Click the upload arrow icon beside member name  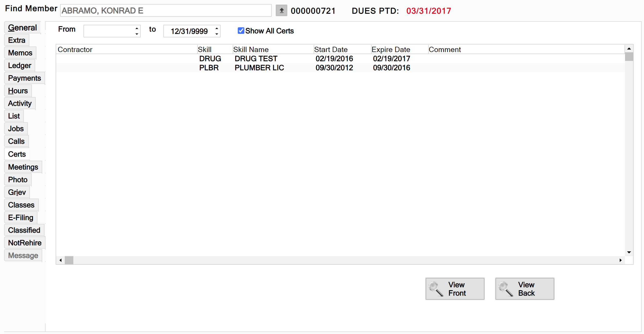click(x=281, y=11)
